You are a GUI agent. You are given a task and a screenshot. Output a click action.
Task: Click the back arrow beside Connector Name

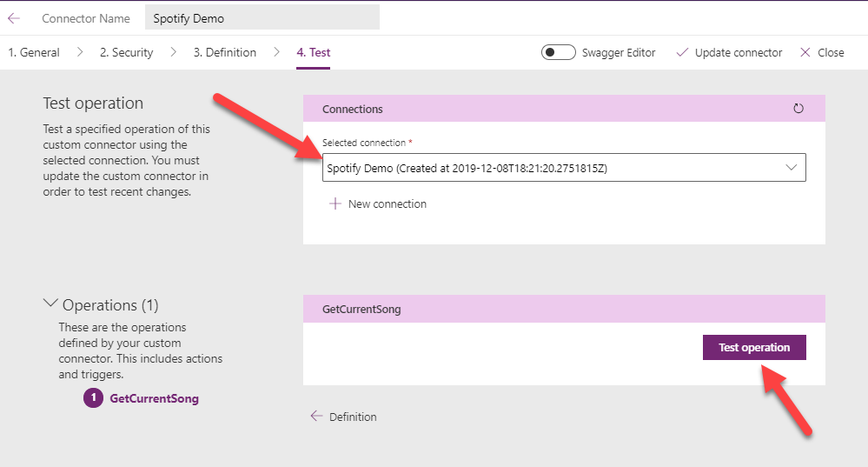click(x=14, y=17)
